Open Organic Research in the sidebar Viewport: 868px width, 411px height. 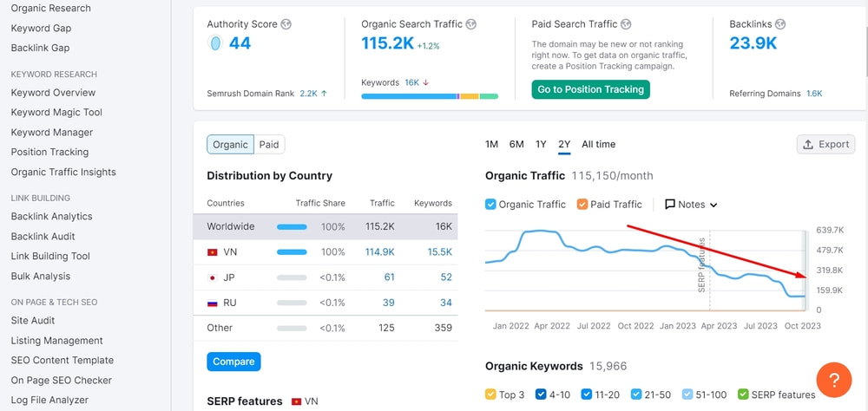pyautogui.click(x=51, y=9)
